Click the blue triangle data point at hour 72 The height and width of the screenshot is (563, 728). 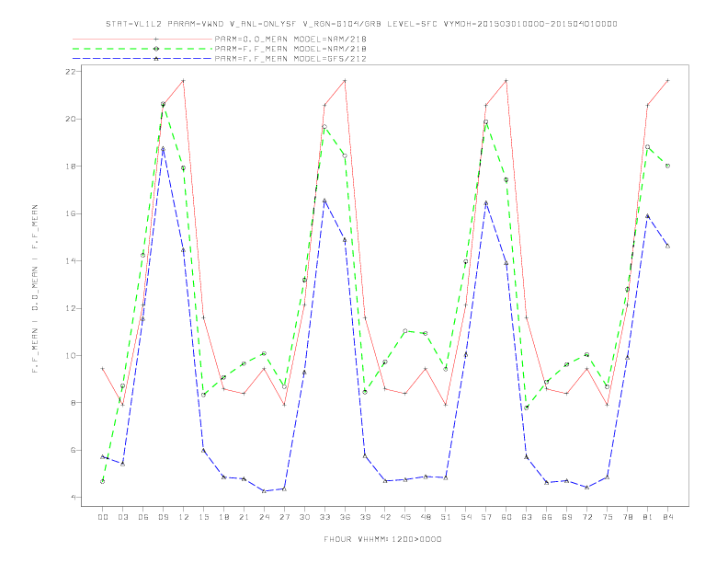586,488
